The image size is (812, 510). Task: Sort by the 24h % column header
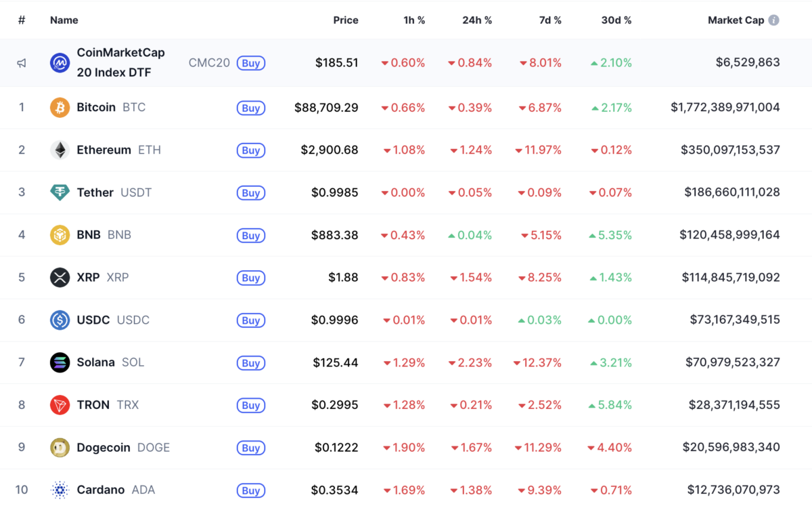[477, 20]
